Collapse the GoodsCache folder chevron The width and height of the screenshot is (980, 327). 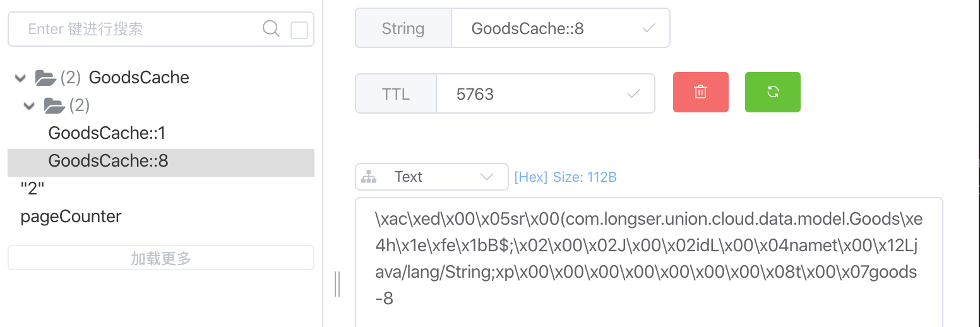click(x=21, y=78)
